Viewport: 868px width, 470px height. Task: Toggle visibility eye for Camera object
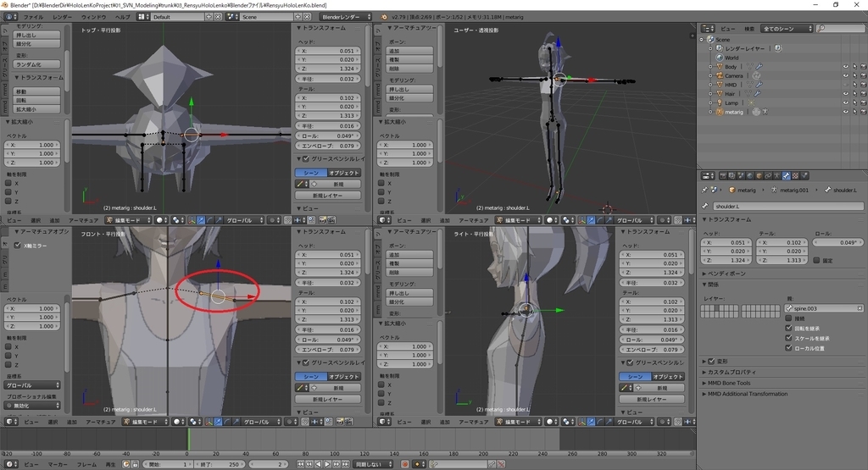[846, 75]
